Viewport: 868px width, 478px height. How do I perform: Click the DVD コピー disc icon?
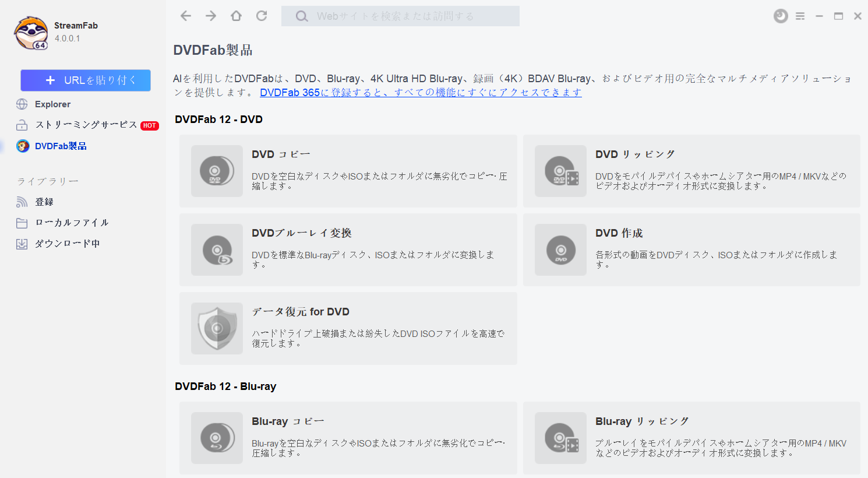217,171
